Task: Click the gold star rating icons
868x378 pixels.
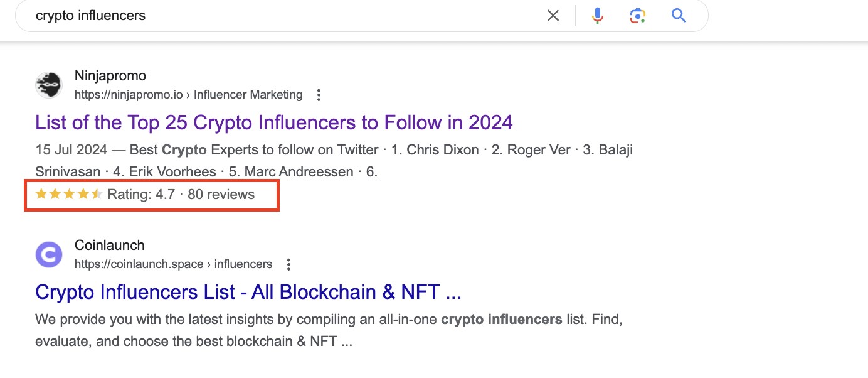Action: pos(69,194)
